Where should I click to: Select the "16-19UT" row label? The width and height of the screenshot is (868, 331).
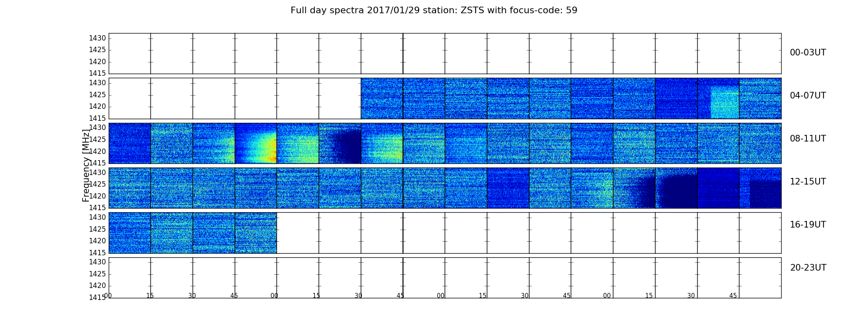click(808, 225)
